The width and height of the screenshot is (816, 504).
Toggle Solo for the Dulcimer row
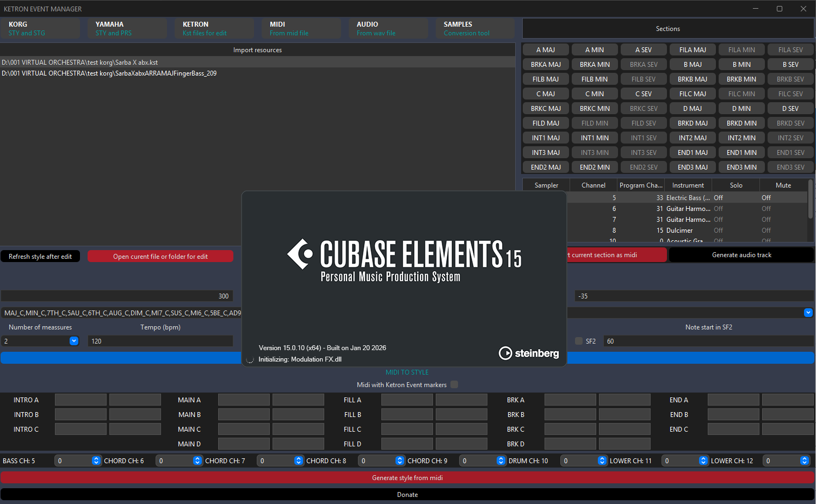click(x=718, y=231)
